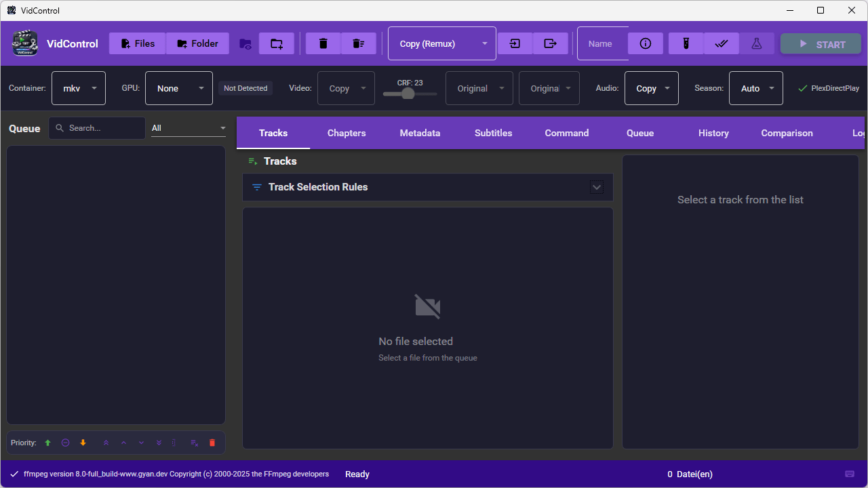This screenshot has width=868, height=488.
Task: Click the double chevron up move-to-top icon
Action: click(106, 443)
